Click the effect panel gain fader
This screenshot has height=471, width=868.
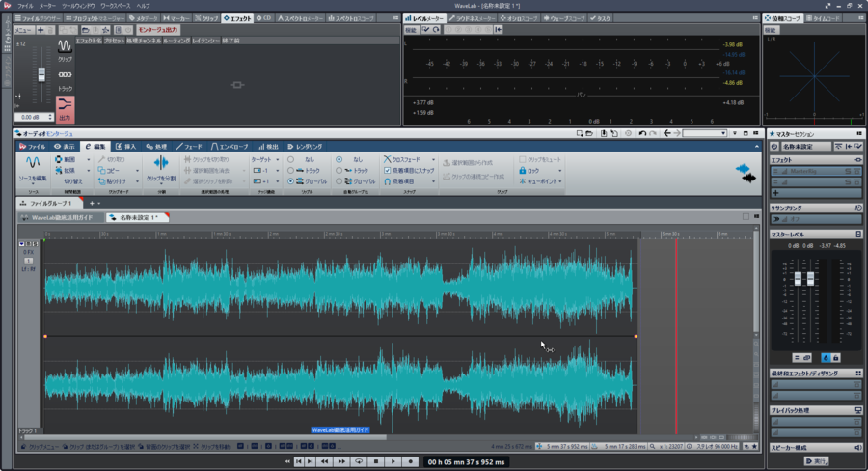(41, 74)
